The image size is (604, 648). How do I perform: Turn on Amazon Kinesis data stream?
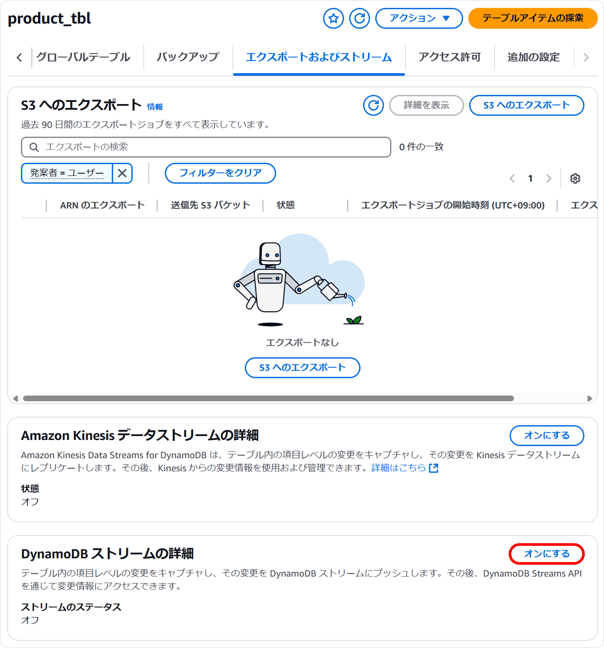pos(547,435)
